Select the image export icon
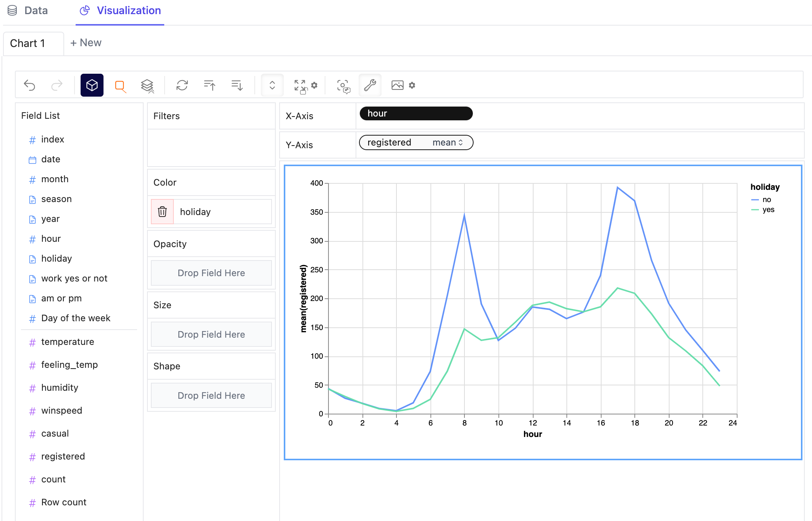The image size is (812, 521). 397,85
